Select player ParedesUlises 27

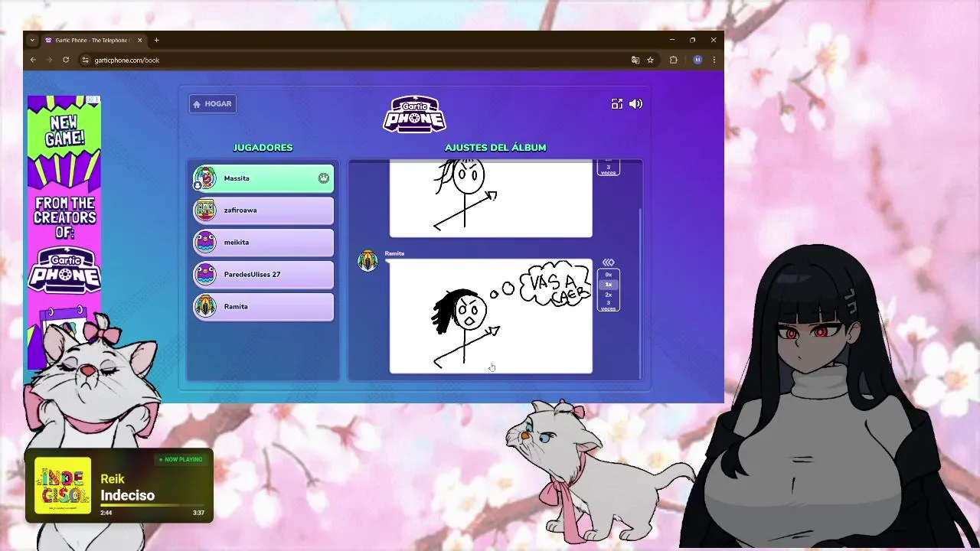click(263, 275)
